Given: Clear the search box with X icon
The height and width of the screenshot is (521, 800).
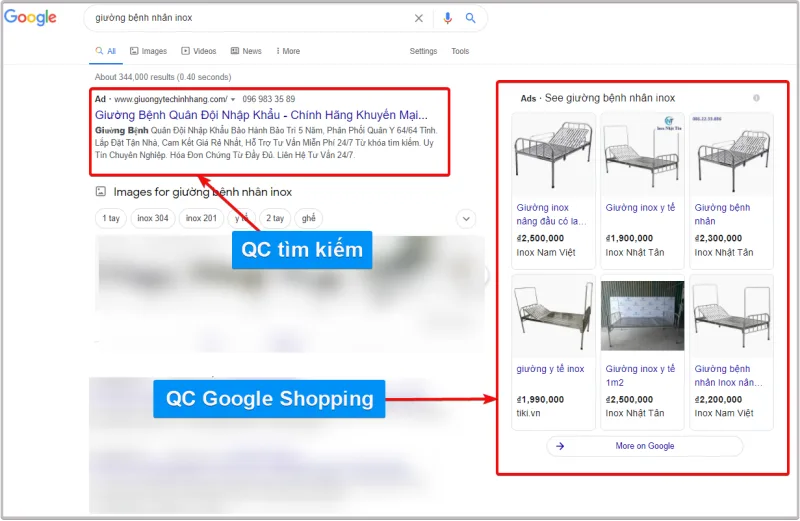Looking at the screenshot, I should (418, 18).
